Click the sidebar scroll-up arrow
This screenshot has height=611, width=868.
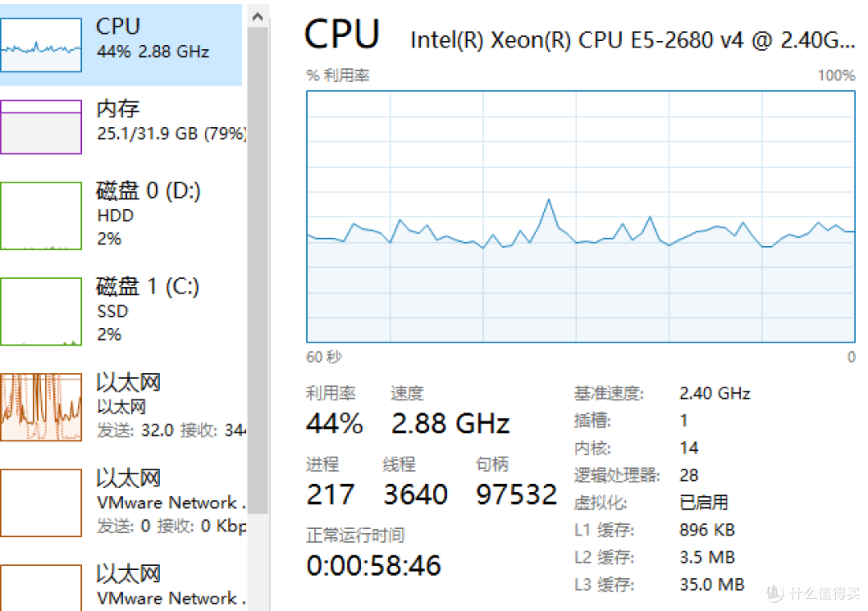coord(257,17)
